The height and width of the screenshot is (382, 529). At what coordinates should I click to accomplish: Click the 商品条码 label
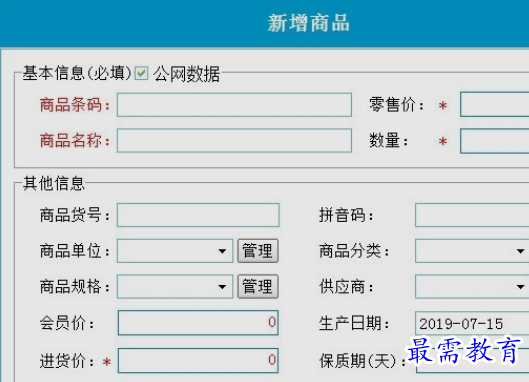(75, 105)
